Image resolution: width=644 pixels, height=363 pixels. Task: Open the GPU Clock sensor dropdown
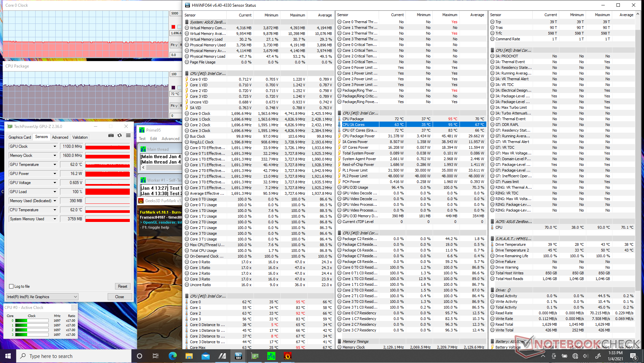(55, 146)
